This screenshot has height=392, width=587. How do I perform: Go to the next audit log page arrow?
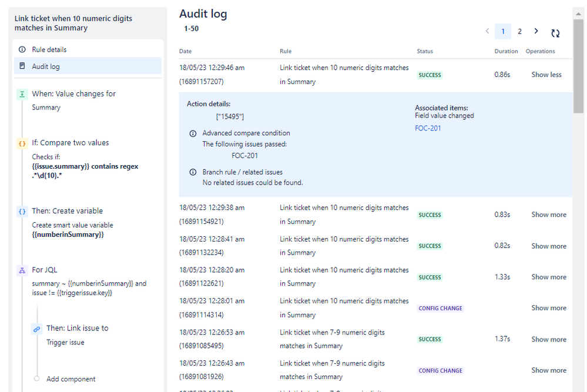(536, 31)
